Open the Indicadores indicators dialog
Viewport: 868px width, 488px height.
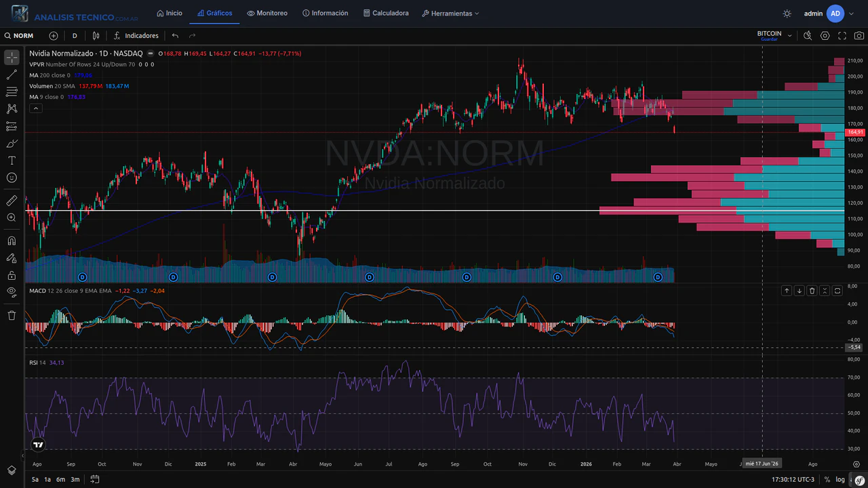point(136,36)
